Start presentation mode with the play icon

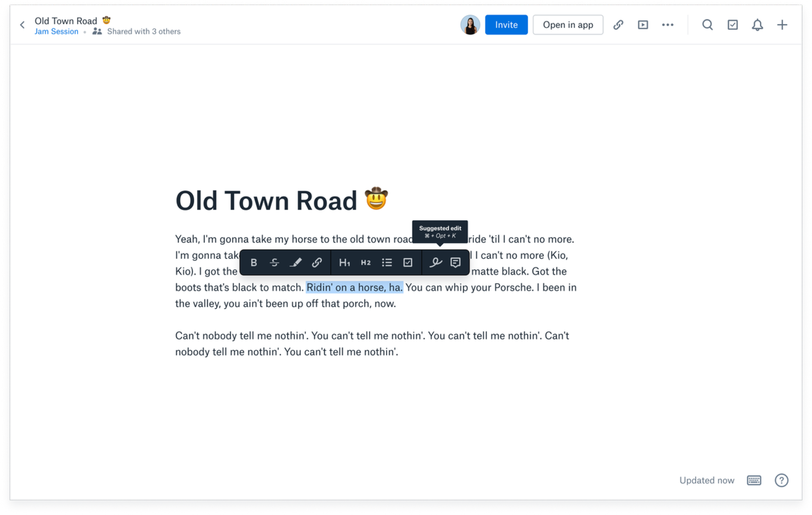tap(643, 25)
